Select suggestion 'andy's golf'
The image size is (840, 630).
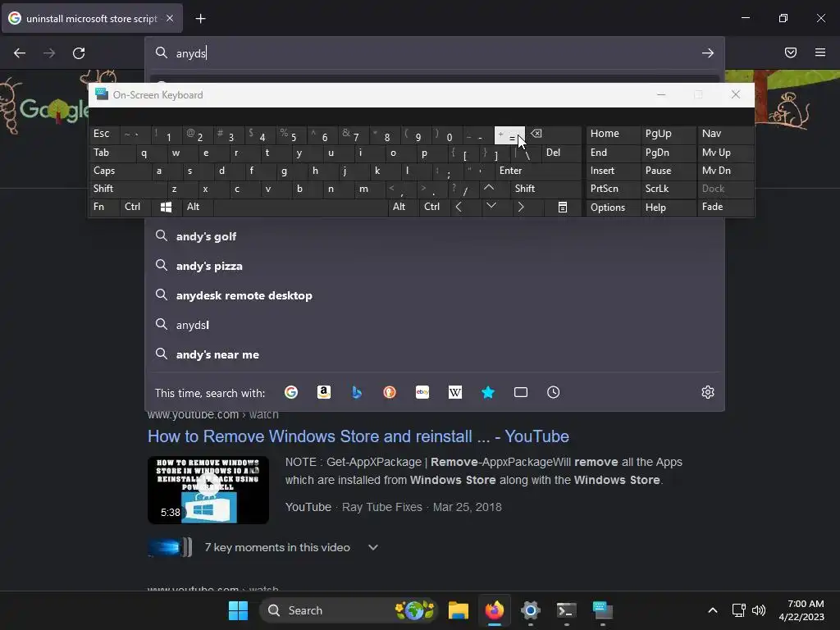(435, 236)
